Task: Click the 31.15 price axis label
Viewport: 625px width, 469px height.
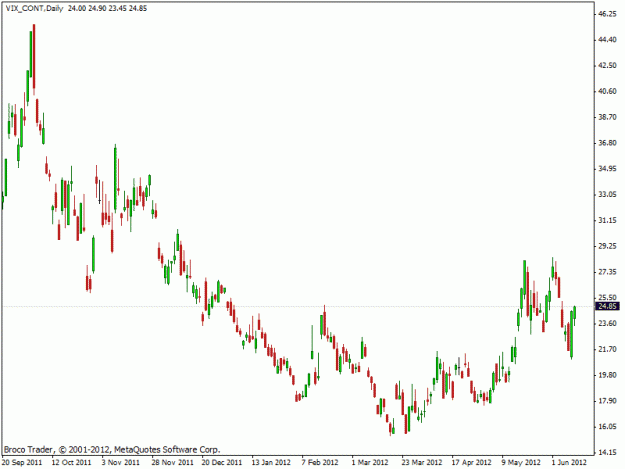Action: pyautogui.click(x=607, y=220)
